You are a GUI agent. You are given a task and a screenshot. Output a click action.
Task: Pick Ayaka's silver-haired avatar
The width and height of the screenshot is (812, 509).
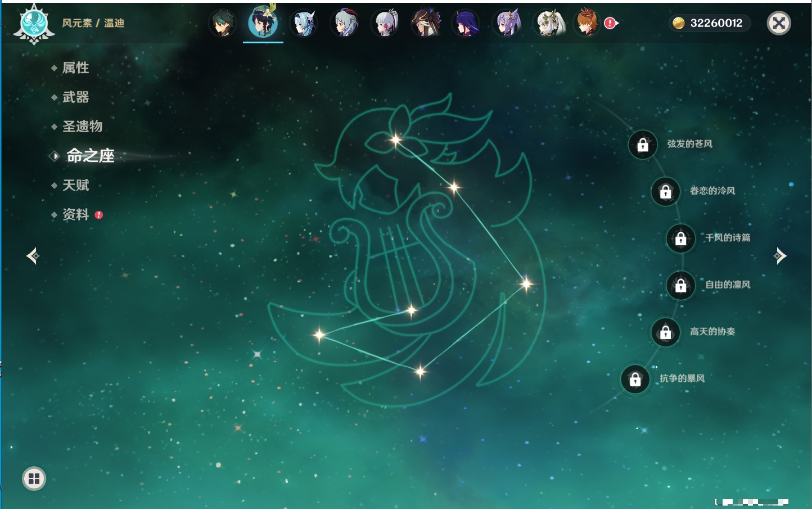[385, 24]
